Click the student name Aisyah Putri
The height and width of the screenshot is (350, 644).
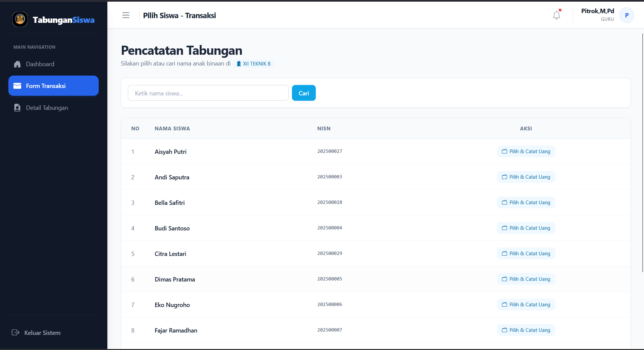click(170, 152)
